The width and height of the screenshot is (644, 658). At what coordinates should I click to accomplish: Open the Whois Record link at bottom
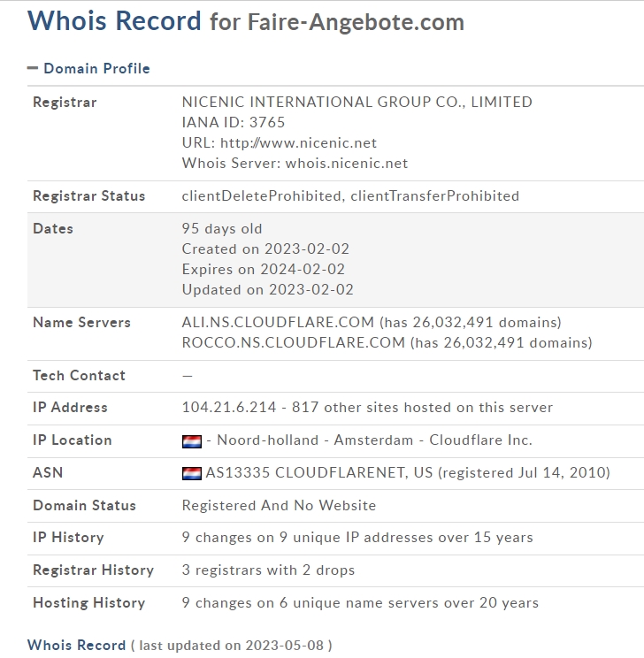(x=76, y=645)
